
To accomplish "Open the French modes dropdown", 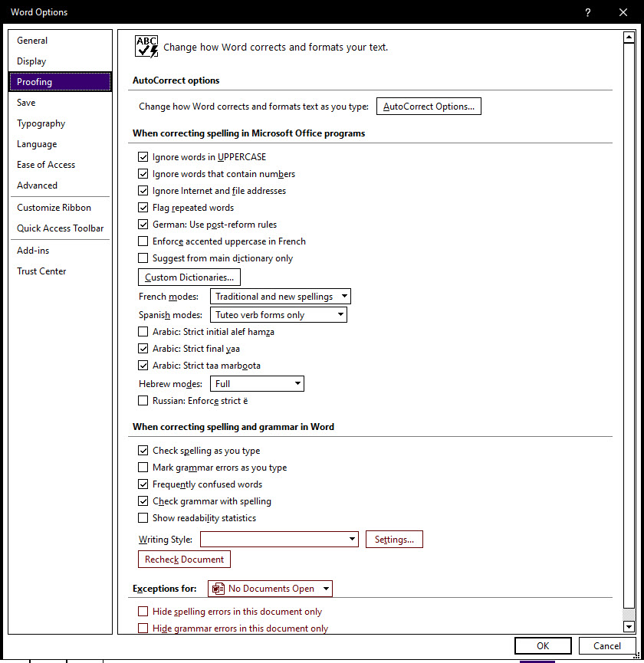I will pyautogui.click(x=281, y=297).
